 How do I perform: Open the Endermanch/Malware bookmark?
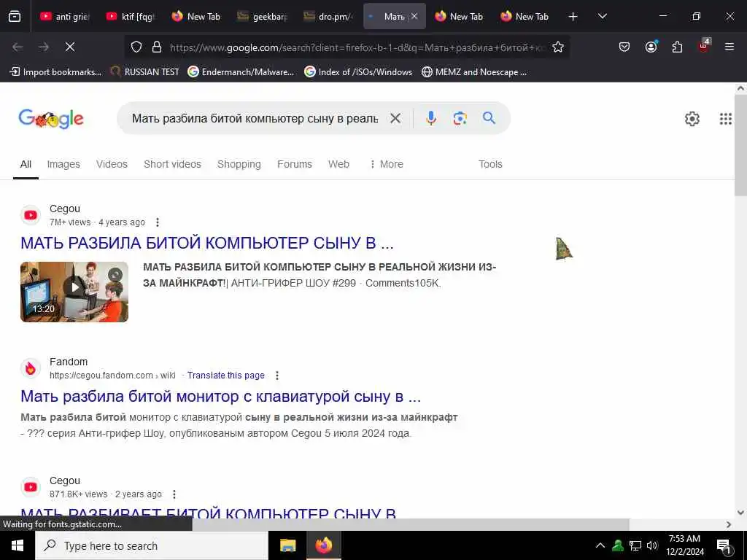point(241,72)
